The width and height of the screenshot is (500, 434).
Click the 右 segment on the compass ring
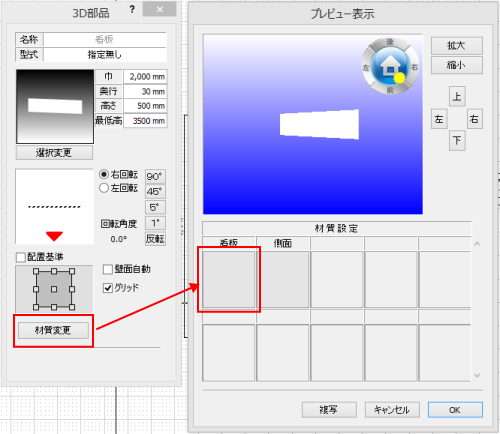414,67
